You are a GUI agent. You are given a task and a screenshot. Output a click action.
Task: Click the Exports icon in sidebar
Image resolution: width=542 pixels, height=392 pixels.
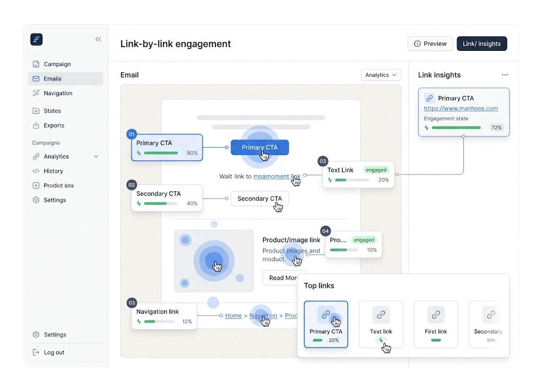(x=36, y=125)
